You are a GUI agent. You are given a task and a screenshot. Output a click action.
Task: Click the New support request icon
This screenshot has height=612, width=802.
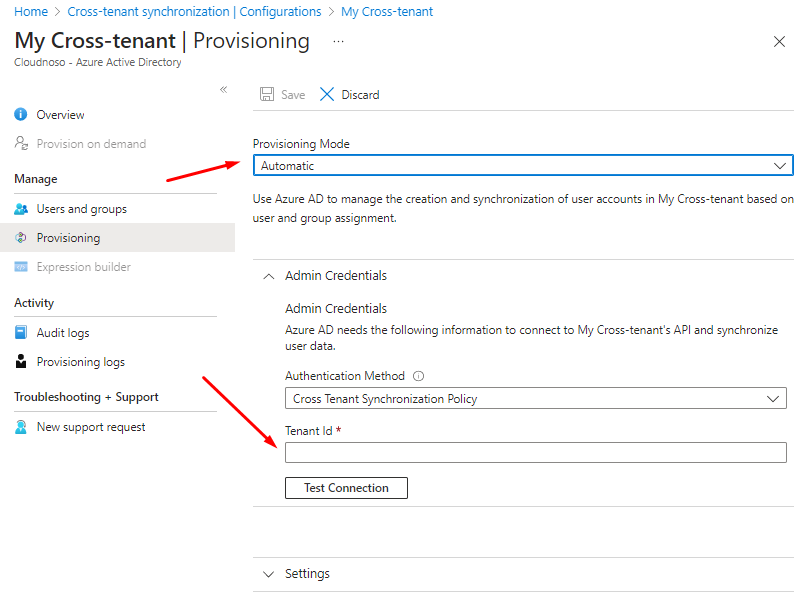(21, 427)
